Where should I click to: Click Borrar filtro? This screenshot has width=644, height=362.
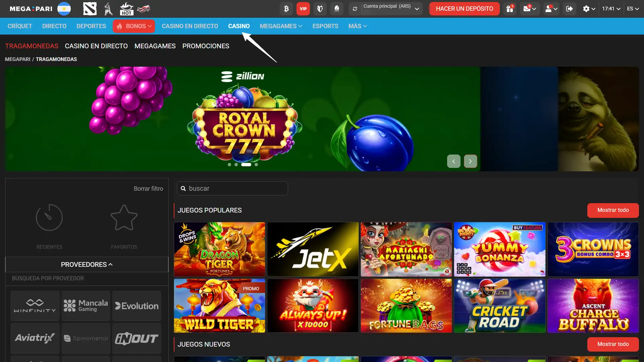(148, 189)
